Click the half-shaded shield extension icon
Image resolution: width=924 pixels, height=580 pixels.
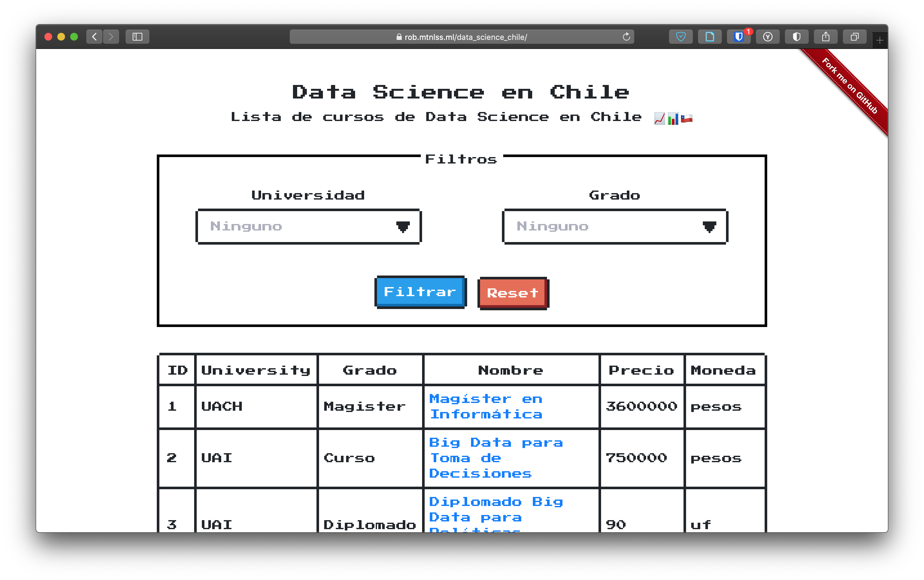click(x=797, y=37)
